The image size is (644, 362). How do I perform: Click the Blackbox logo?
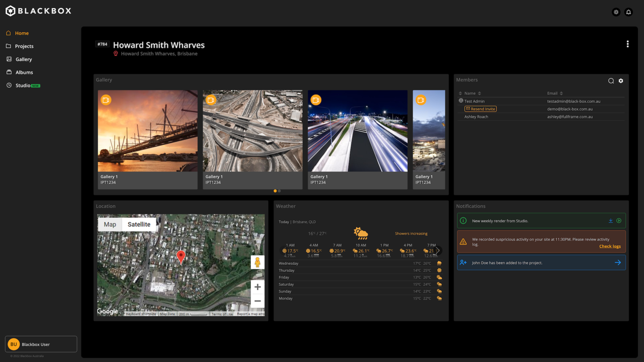point(38,11)
